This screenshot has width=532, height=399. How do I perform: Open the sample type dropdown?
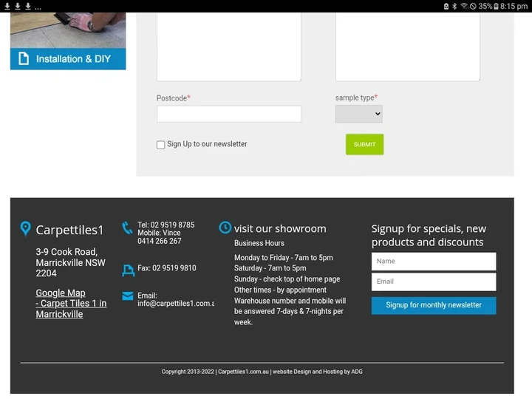coord(358,114)
